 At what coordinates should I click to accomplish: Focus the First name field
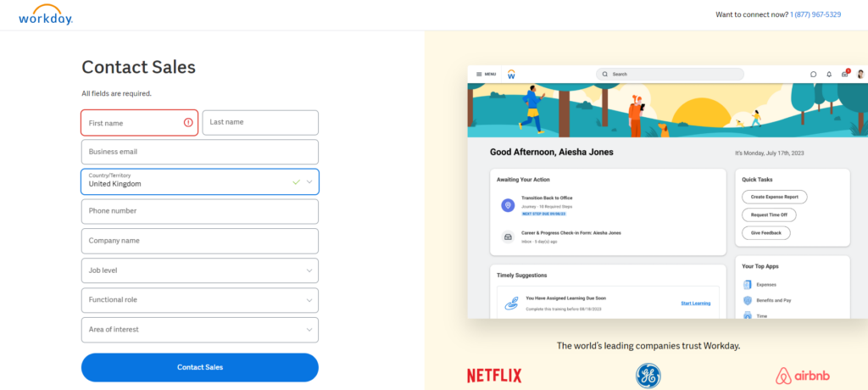pos(140,123)
